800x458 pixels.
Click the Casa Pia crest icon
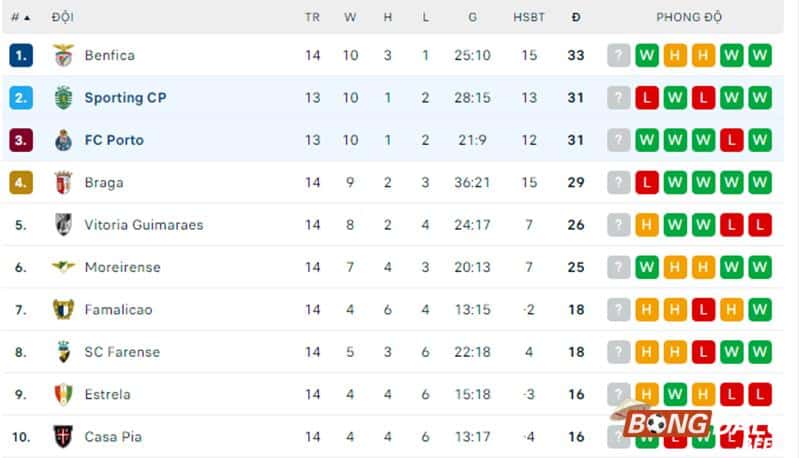tap(64, 436)
